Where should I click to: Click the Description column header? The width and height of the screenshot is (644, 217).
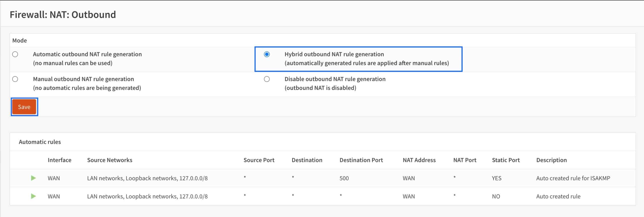click(551, 160)
